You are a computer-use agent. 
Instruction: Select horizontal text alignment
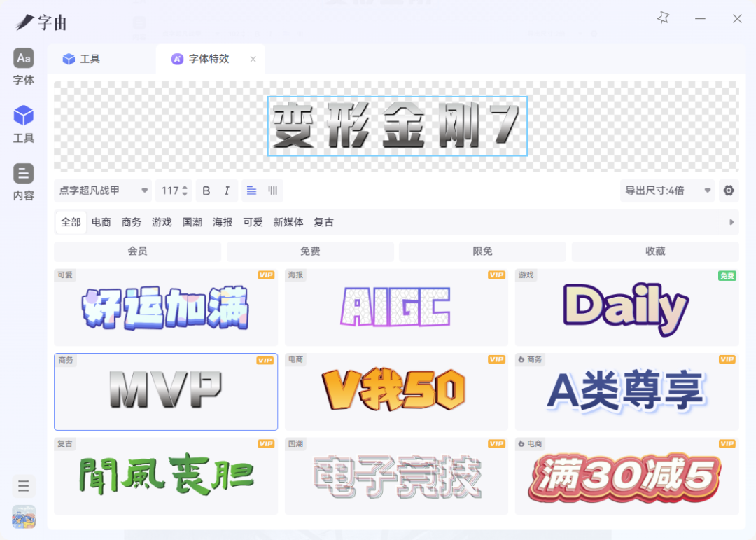tap(252, 191)
